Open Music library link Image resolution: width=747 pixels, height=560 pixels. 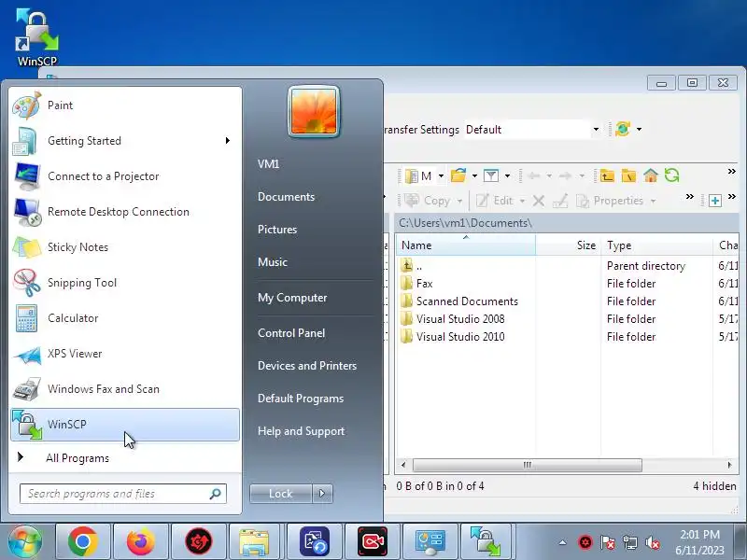click(x=273, y=262)
